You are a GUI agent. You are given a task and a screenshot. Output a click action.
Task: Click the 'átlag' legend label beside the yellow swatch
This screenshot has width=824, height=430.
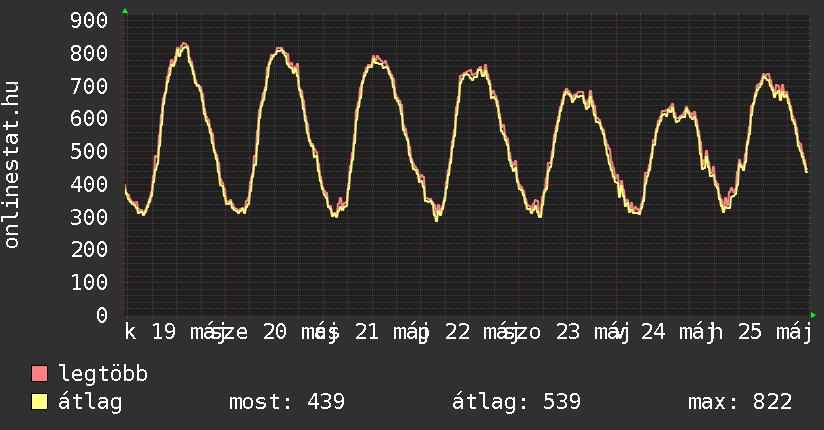[x=90, y=402]
